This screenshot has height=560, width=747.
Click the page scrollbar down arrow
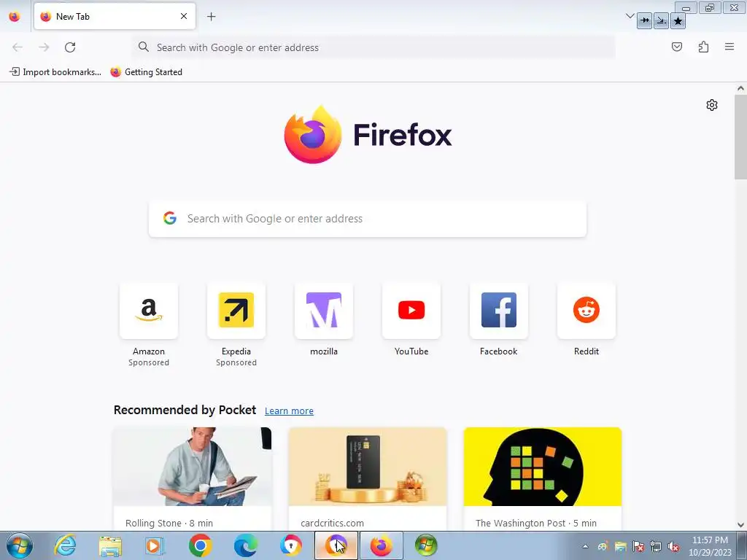(740, 525)
